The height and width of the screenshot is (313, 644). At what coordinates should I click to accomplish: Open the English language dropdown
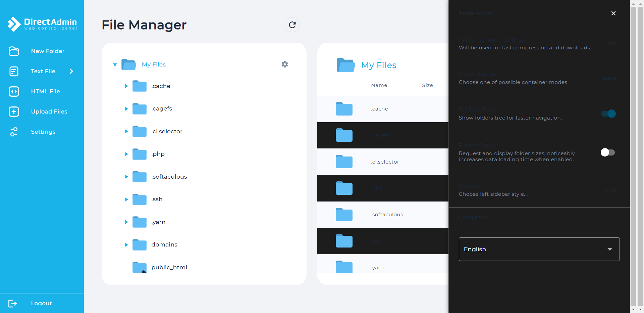point(539,249)
